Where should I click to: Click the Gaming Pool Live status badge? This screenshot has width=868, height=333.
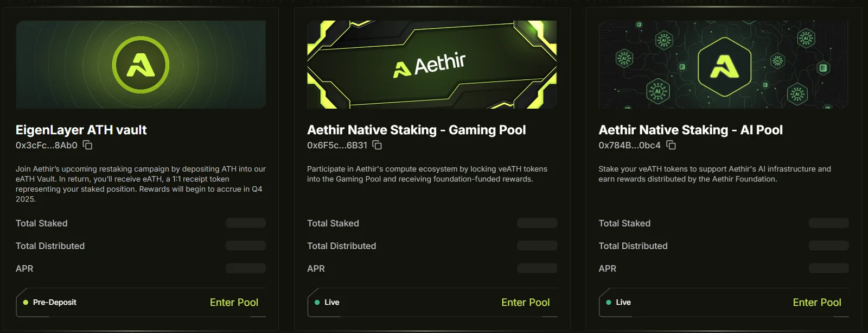click(327, 303)
